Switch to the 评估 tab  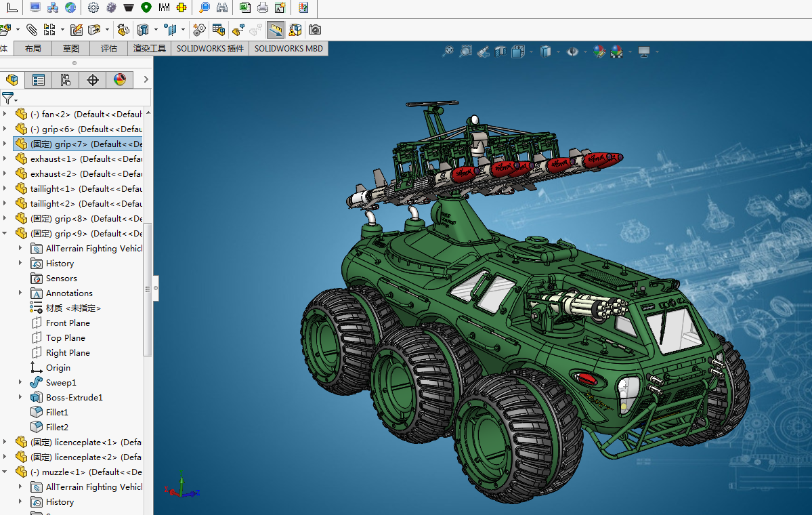[109, 49]
